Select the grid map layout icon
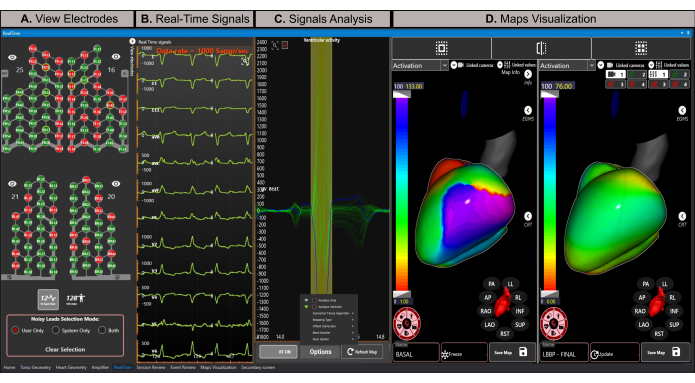This screenshot has width=695, height=383. coord(641,48)
